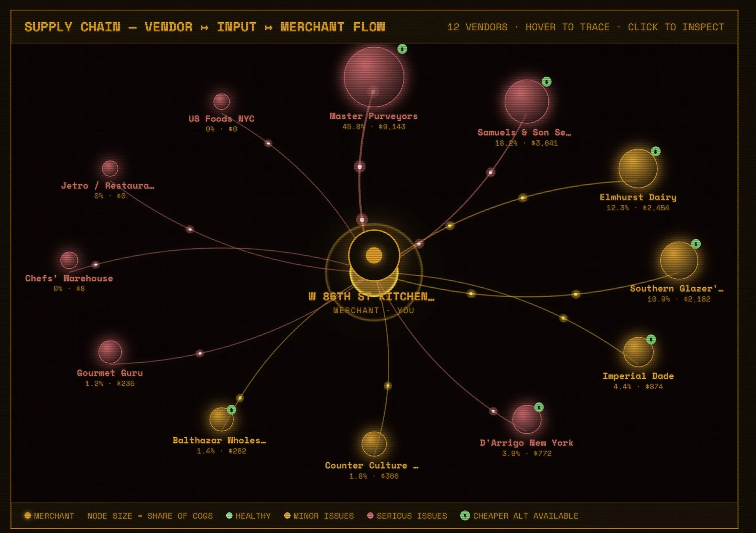The width and height of the screenshot is (756, 533).
Task: Click the Chefs' Warehouse name label
Action: (x=69, y=278)
